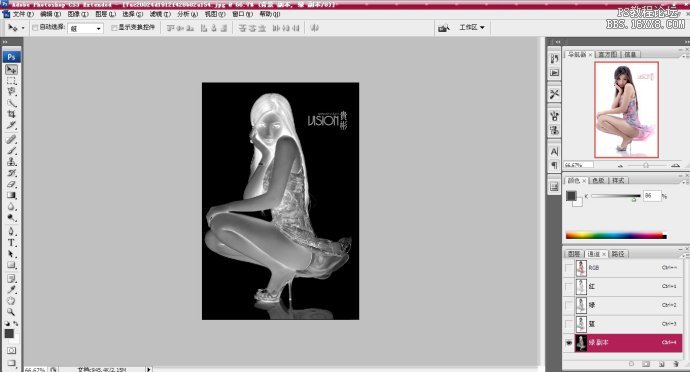
Task: Open the Layer Comps dock icon
Action: pos(554,187)
